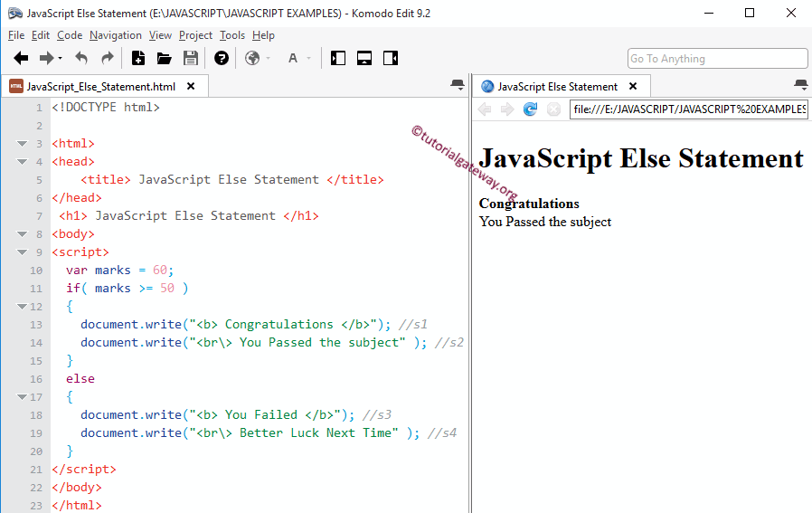Click the preview URL address field

tap(689, 109)
